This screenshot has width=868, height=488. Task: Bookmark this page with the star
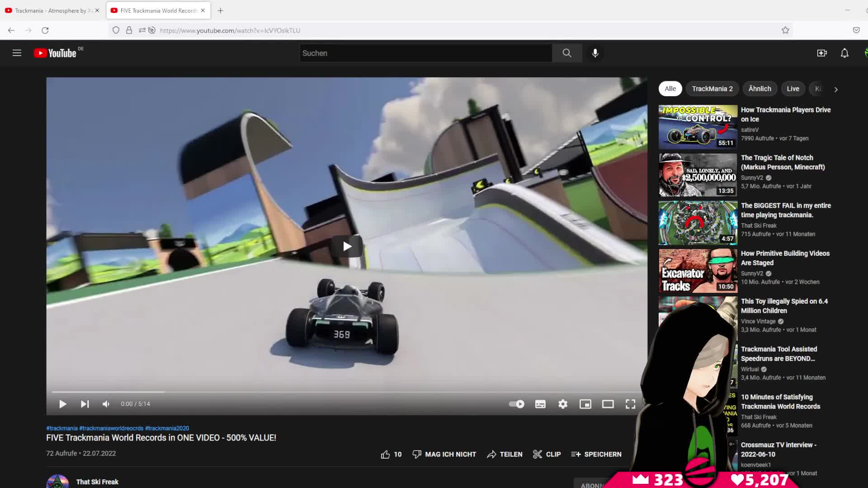pos(785,30)
